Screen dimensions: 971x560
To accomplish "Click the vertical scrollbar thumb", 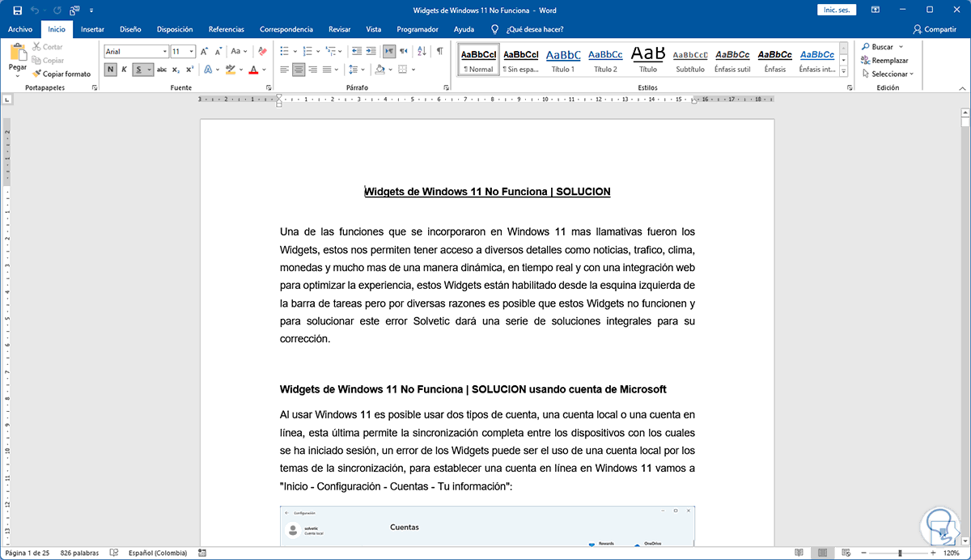I will pyautogui.click(x=965, y=123).
